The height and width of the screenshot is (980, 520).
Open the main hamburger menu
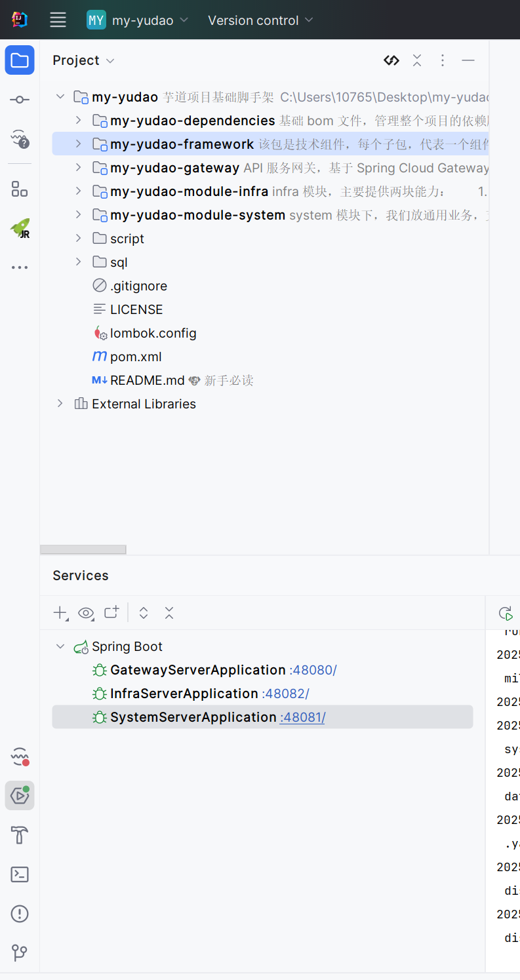point(58,20)
